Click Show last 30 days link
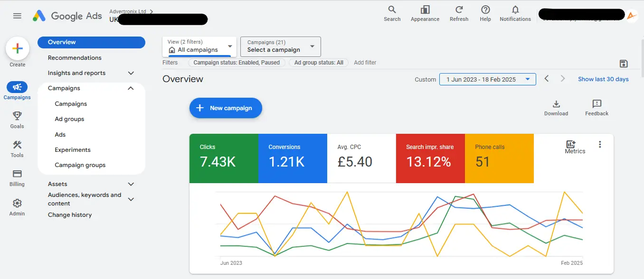644x279 pixels. click(x=603, y=79)
